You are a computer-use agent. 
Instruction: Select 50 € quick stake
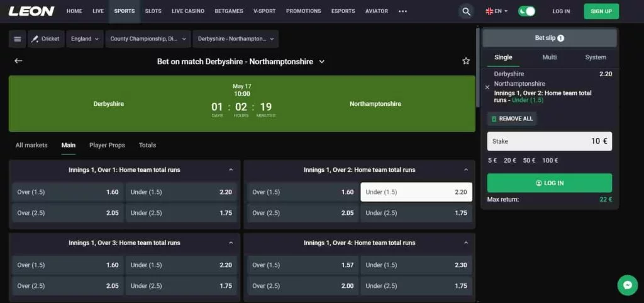click(x=529, y=161)
